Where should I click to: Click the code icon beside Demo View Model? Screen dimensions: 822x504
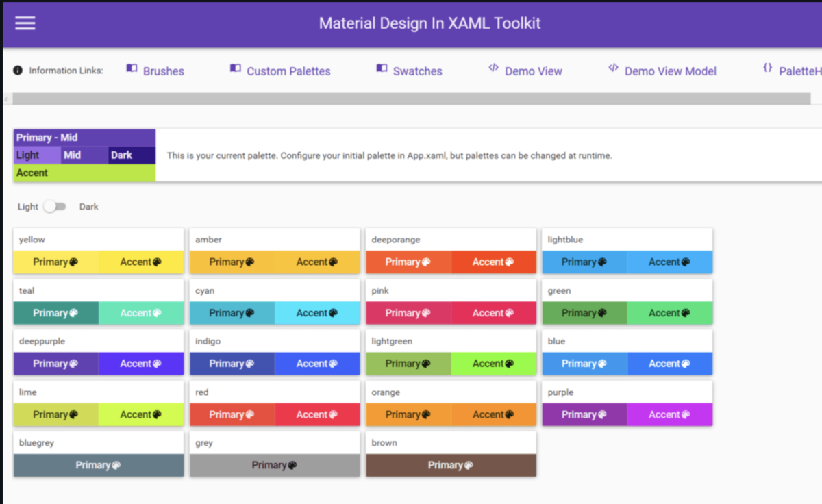coord(612,66)
